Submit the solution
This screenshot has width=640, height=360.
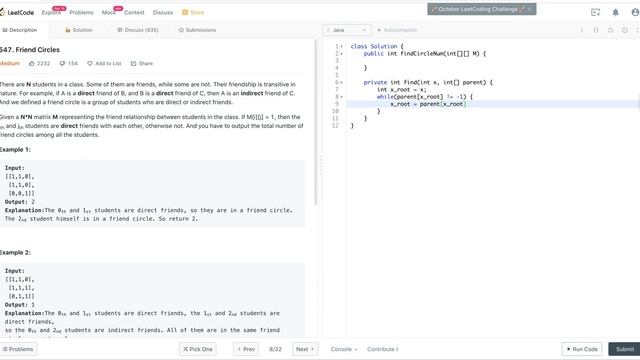624,349
